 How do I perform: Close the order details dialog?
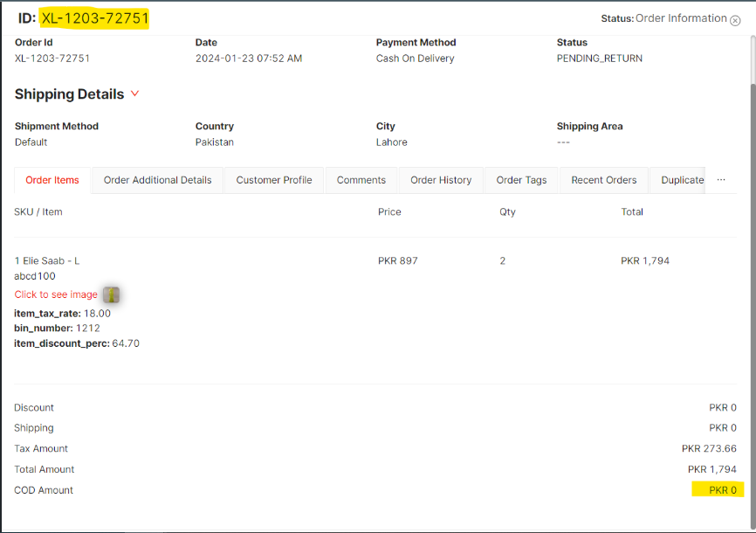(735, 20)
